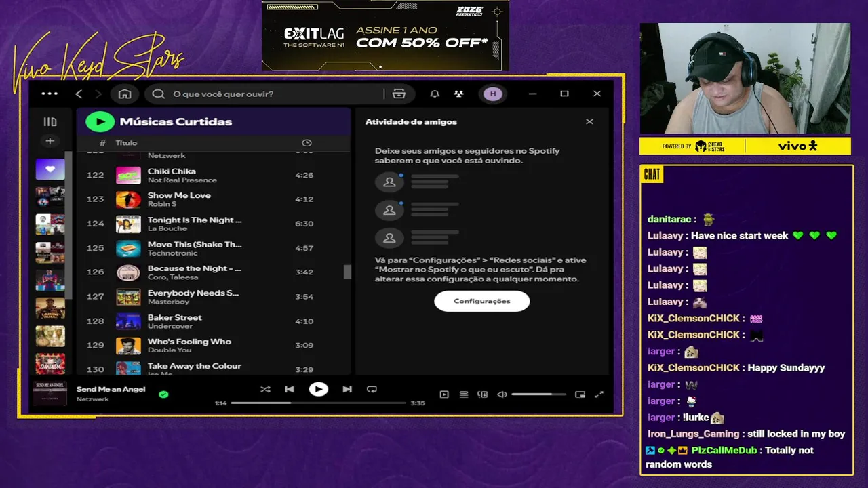
Task: Toggle the Now Playing view icon
Action: (444, 394)
